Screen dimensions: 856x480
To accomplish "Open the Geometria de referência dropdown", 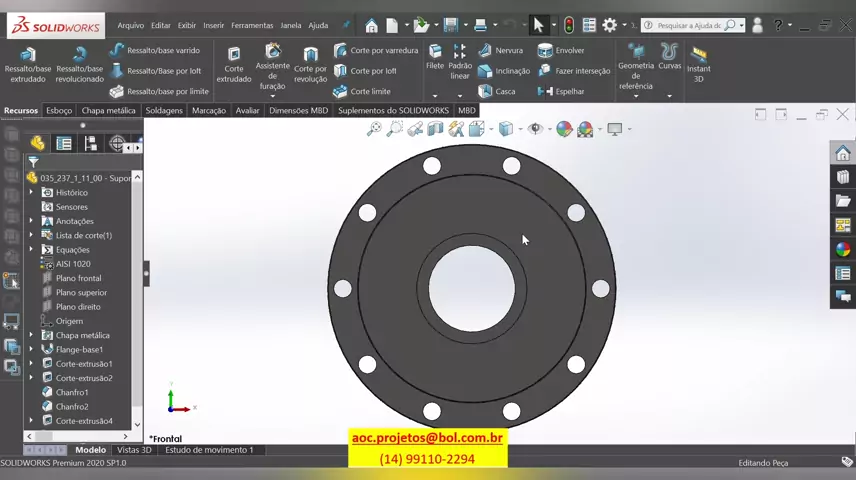I will pos(636,96).
